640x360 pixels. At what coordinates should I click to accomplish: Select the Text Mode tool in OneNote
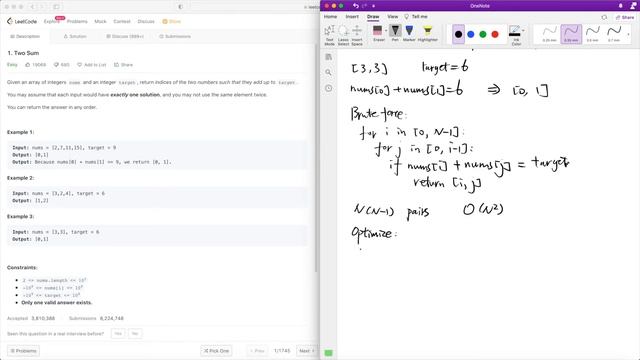329,36
